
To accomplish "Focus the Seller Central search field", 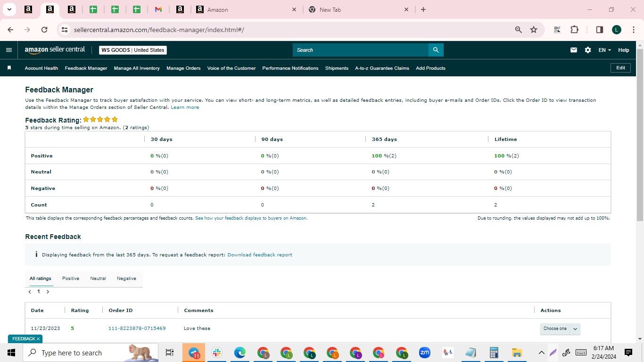I will click(361, 50).
